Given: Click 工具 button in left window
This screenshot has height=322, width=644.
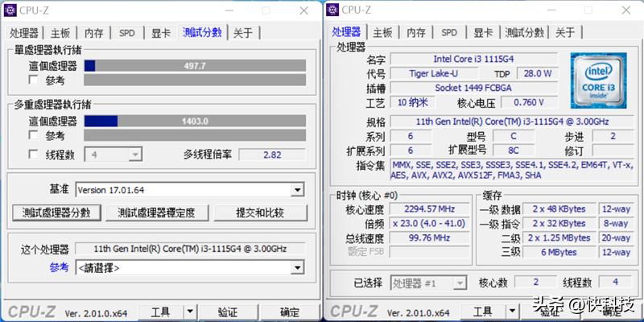Looking at the screenshot, I should point(160,312).
